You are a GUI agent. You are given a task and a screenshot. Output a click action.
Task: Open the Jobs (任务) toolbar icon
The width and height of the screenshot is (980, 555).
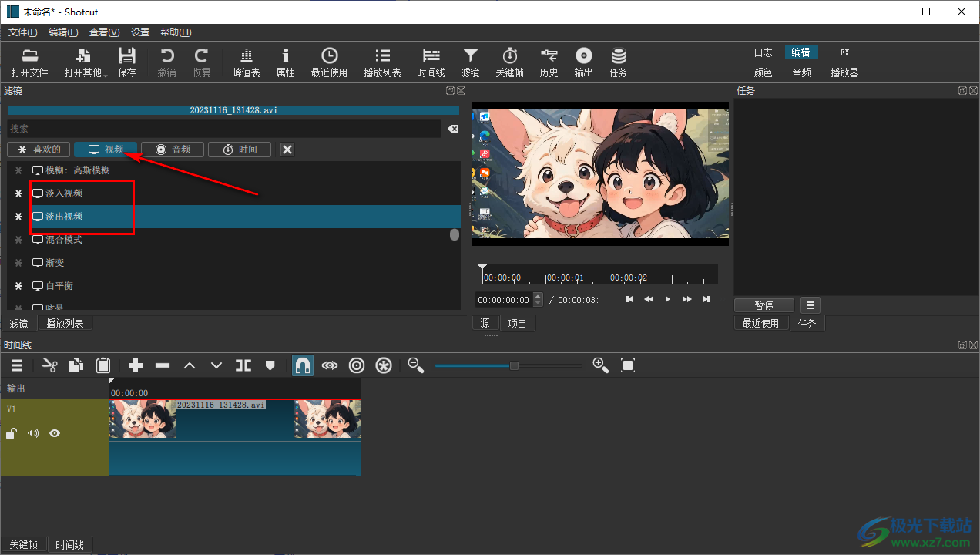point(618,62)
